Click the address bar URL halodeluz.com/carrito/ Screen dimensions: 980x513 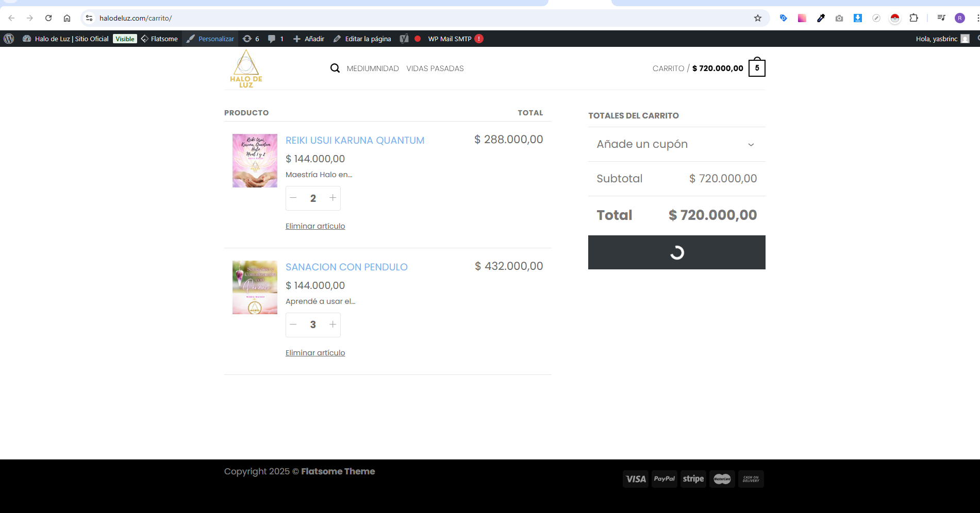pyautogui.click(x=136, y=18)
